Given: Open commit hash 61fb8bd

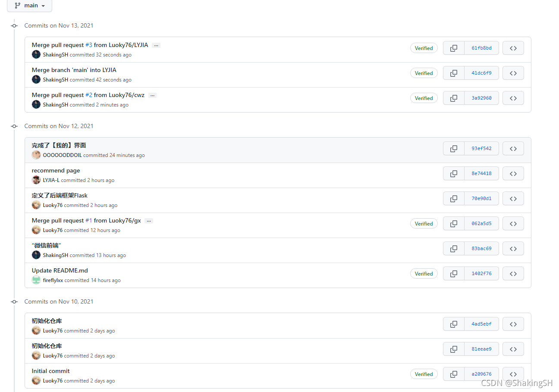Looking at the screenshot, I should point(481,48).
